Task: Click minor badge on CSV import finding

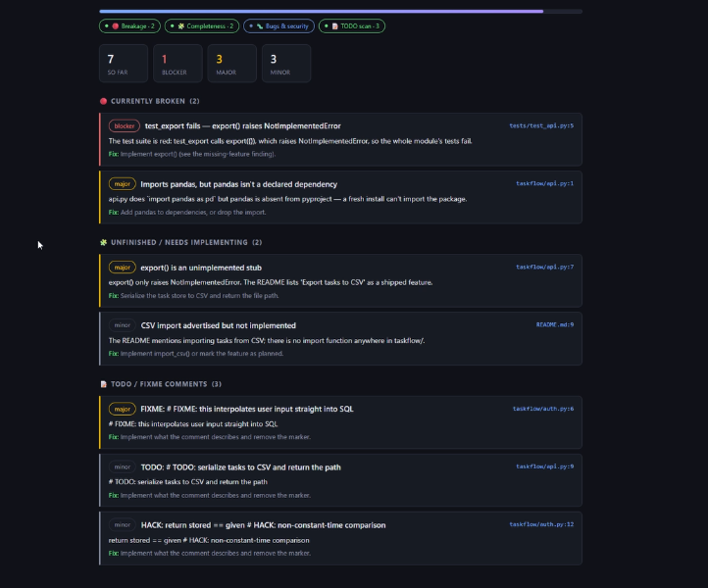Action: tap(122, 325)
